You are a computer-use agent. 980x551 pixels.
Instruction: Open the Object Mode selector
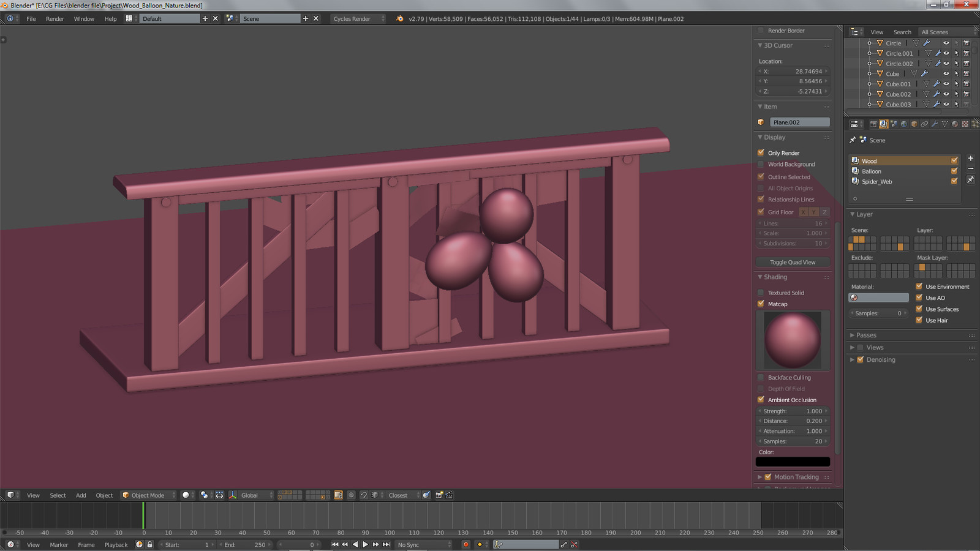[x=148, y=495]
